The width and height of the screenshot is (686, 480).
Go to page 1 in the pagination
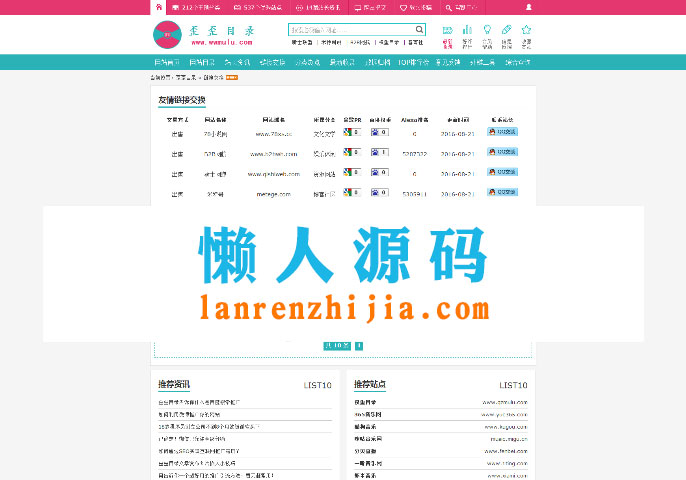pyautogui.click(x=359, y=346)
